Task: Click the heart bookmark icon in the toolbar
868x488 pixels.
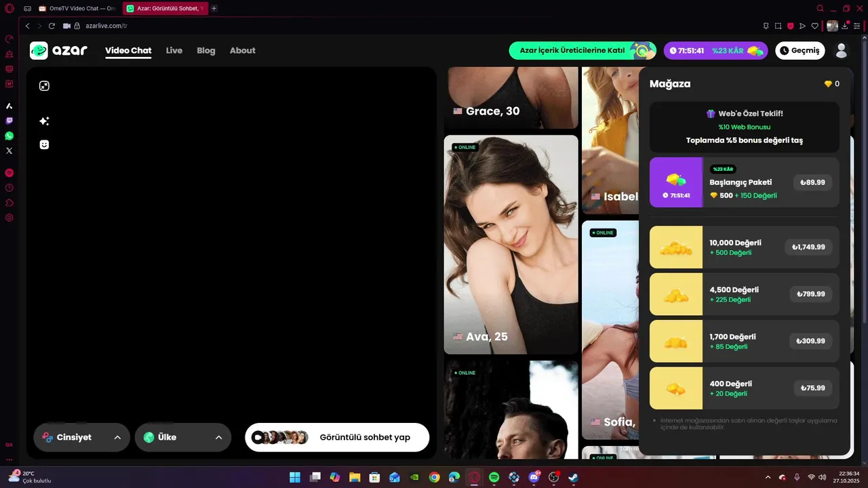Action: [814, 26]
